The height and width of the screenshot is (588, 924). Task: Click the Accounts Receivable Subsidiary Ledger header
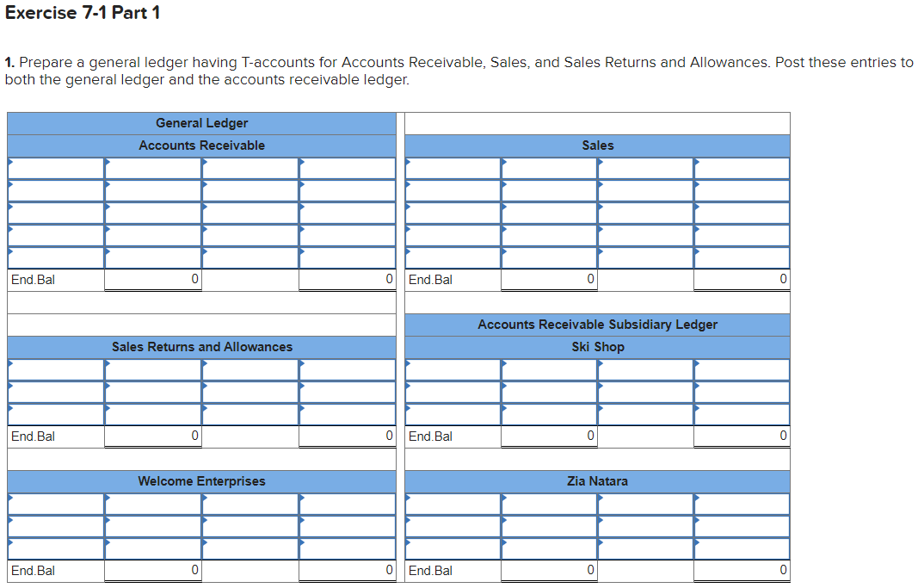[598, 325]
